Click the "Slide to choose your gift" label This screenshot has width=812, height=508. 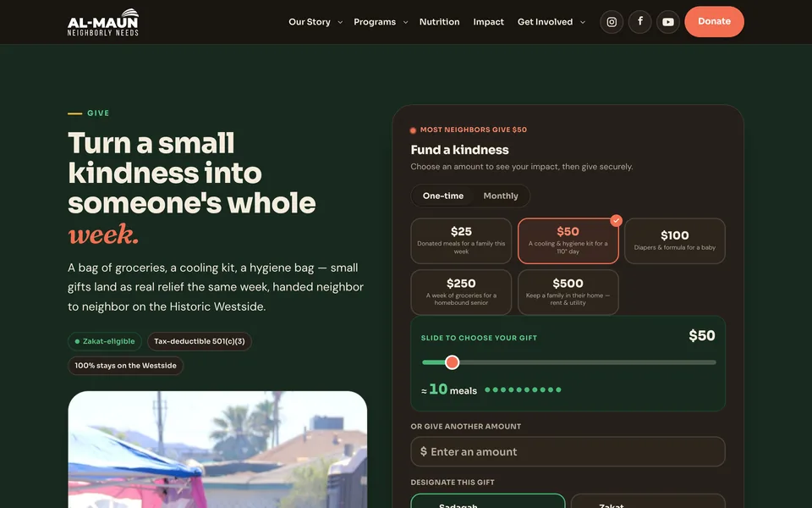point(479,338)
